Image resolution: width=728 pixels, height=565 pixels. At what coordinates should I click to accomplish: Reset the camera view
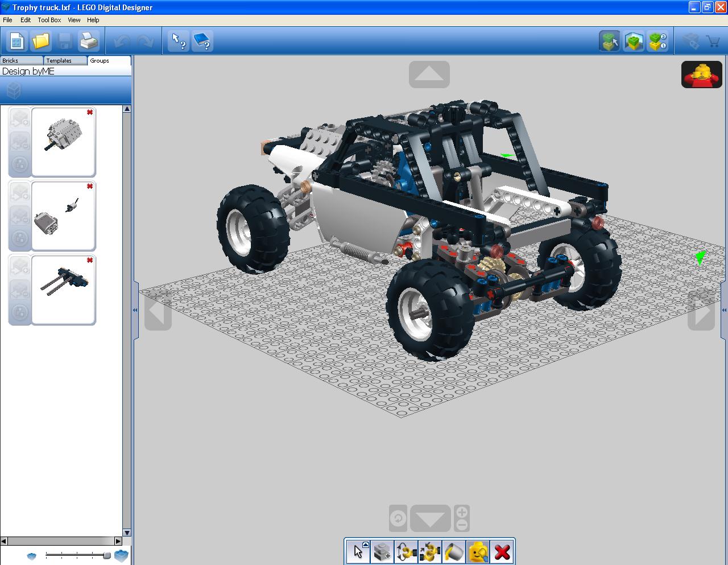(398, 518)
